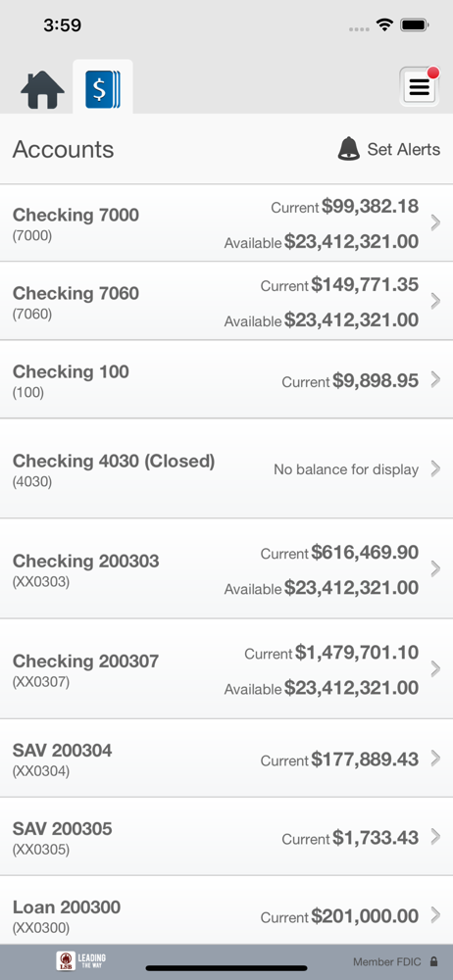Tap the LSB Leading The Way logo
Image resolution: width=453 pixels, height=980 pixels.
(81, 961)
